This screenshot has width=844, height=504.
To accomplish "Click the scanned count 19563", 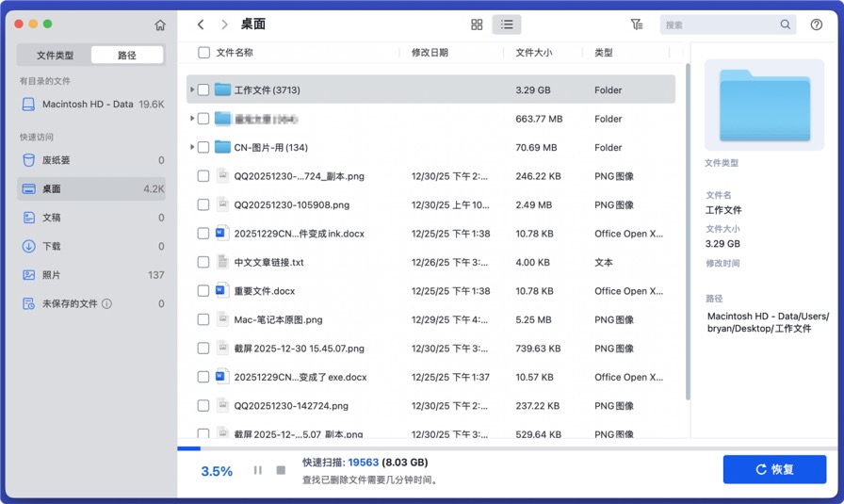I will 364,462.
